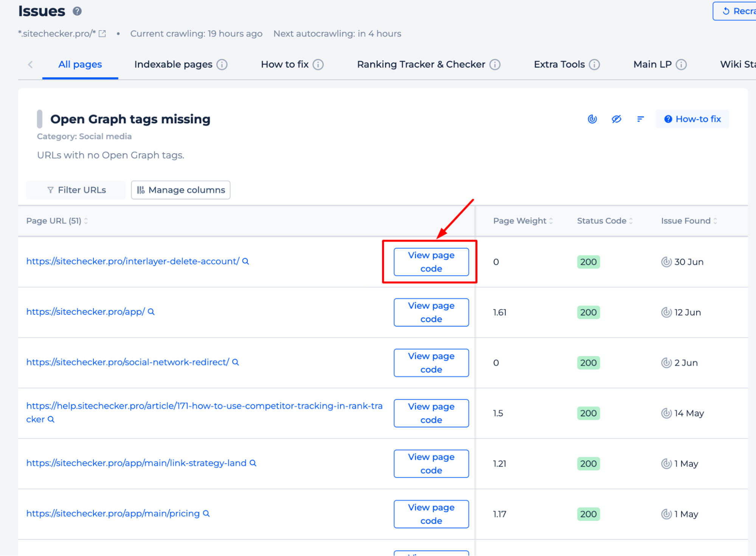The image size is (756, 556).
Task: Open the info icon next to Main LP
Action: (x=681, y=65)
